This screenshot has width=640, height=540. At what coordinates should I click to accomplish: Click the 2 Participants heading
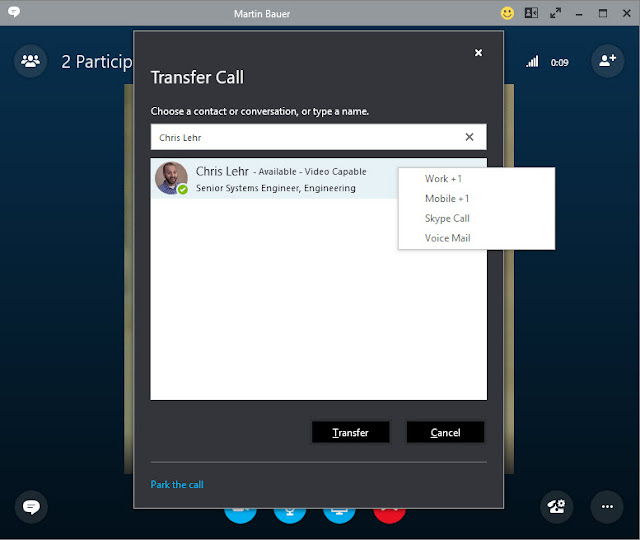(97, 62)
